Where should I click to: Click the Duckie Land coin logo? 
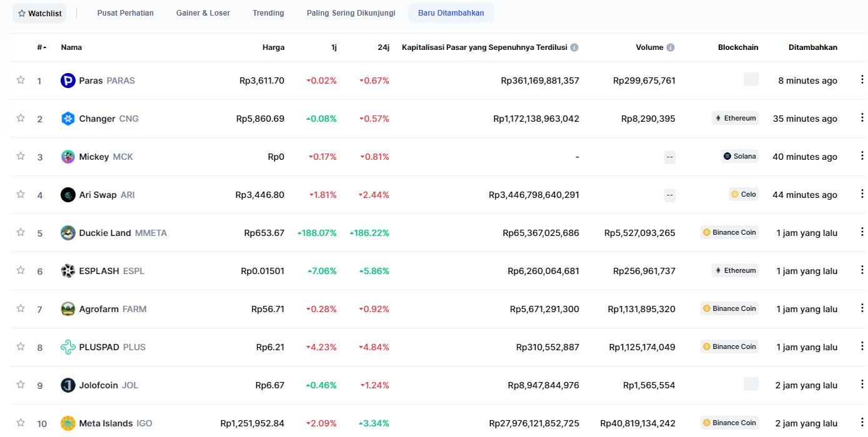tap(68, 233)
